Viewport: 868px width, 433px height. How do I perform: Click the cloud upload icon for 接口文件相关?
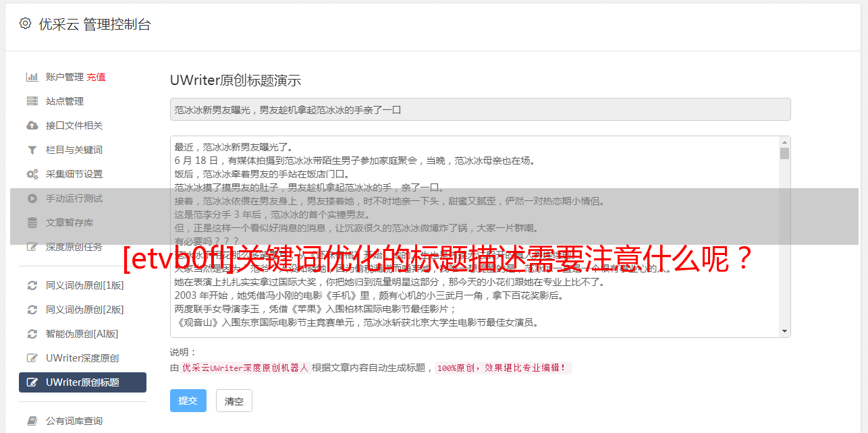(x=32, y=125)
